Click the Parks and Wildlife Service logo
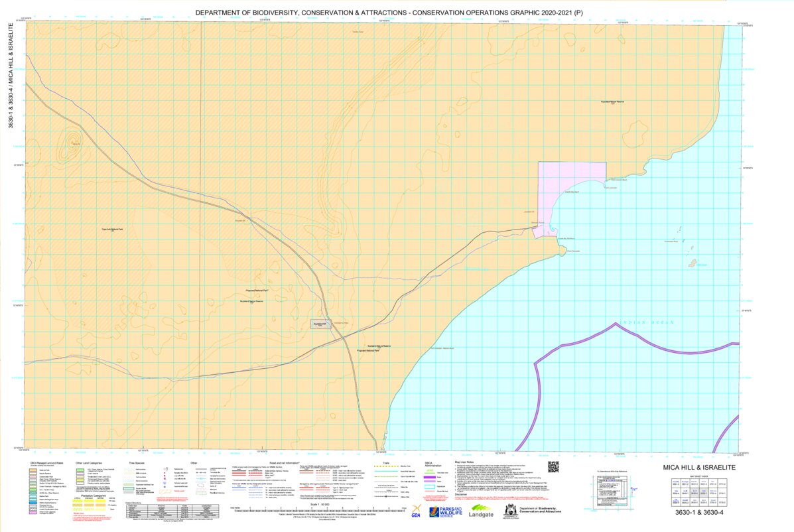 446,511
